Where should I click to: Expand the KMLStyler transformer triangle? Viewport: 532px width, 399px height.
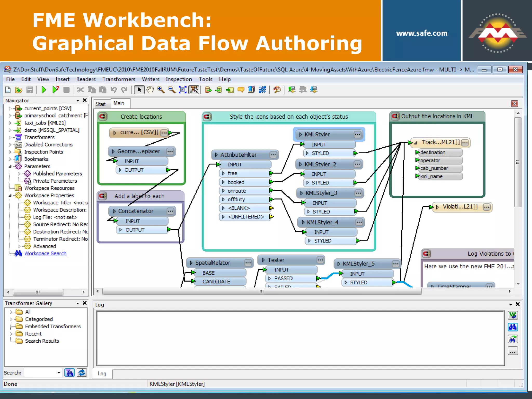click(300, 135)
